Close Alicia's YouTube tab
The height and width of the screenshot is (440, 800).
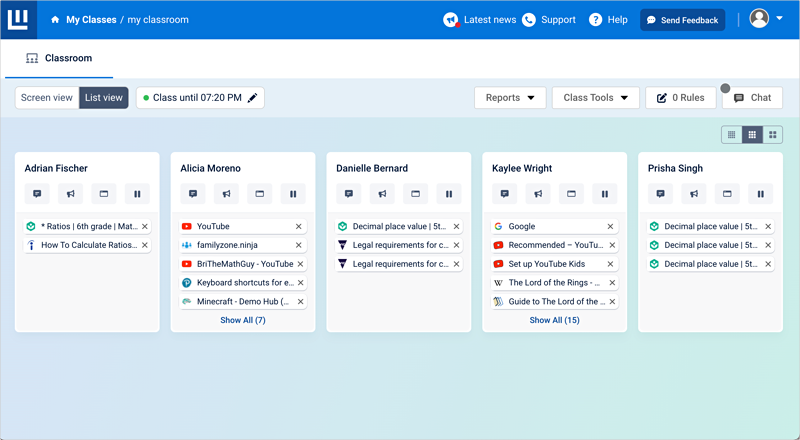pos(298,226)
